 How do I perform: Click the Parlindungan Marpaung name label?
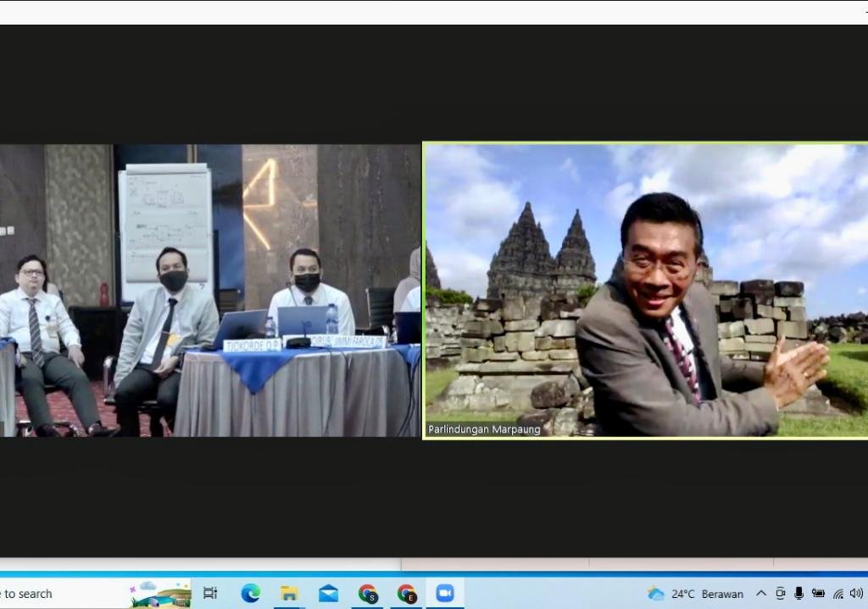tap(484, 429)
